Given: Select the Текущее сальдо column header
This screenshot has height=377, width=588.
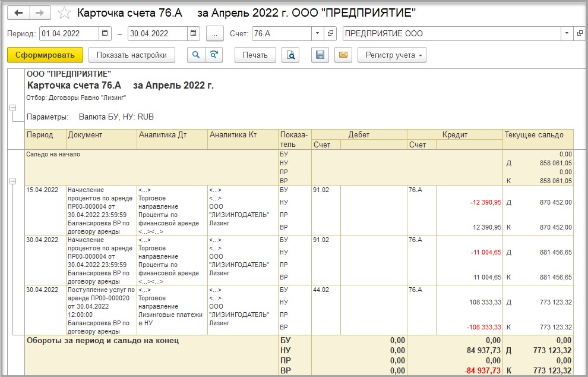Looking at the screenshot, I should tap(538, 139).
